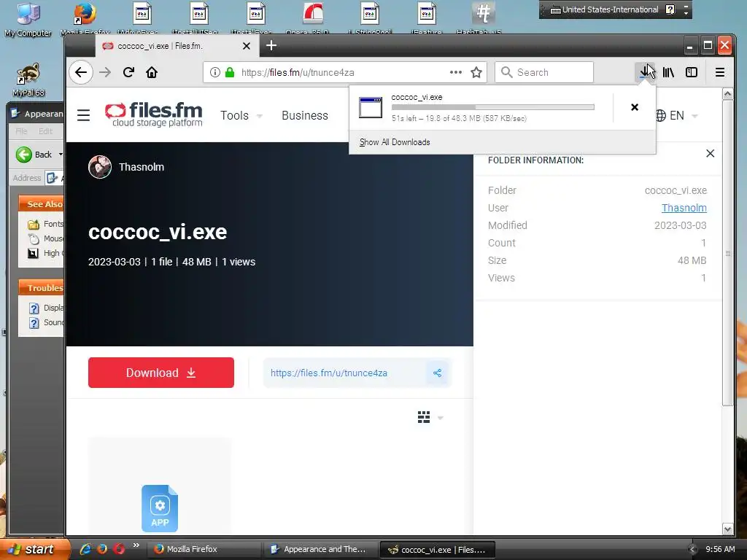Open the Firefox Library icon
Viewport: 747px width, 560px height.
click(668, 72)
